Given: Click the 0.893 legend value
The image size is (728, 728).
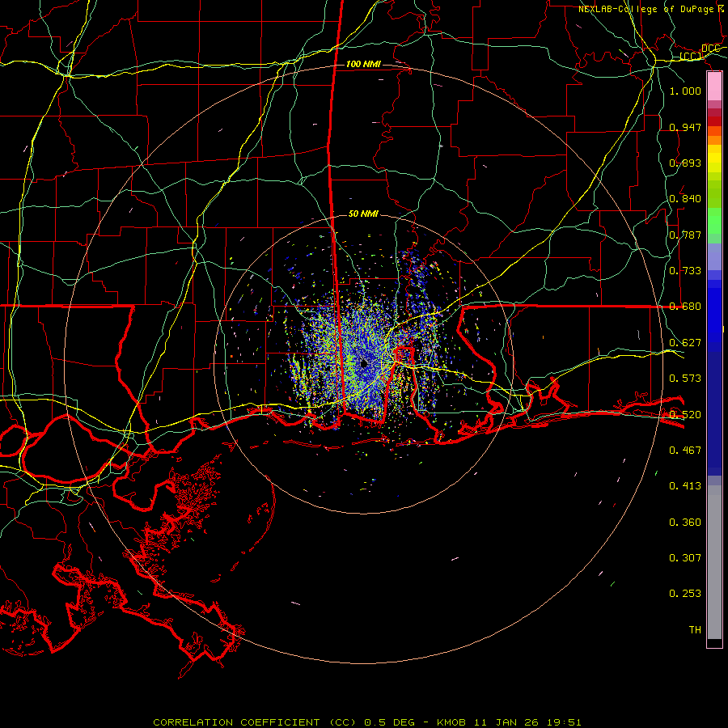Looking at the screenshot, I should pyautogui.click(x=685, y=163).
